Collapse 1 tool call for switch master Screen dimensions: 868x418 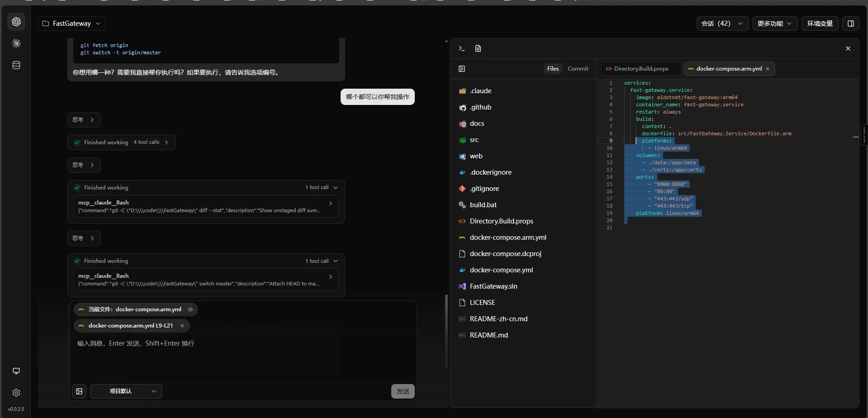click(321, 261)
